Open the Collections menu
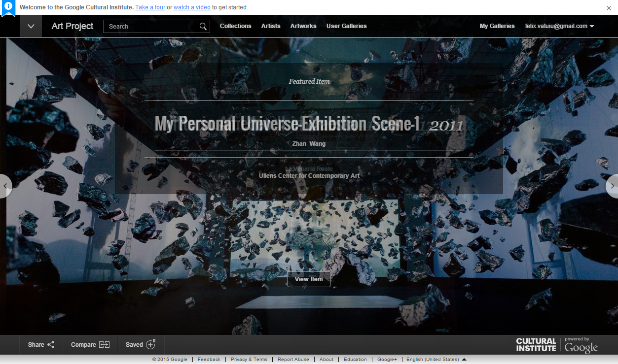Screen dimensions: 618x364 pos(235,26)
